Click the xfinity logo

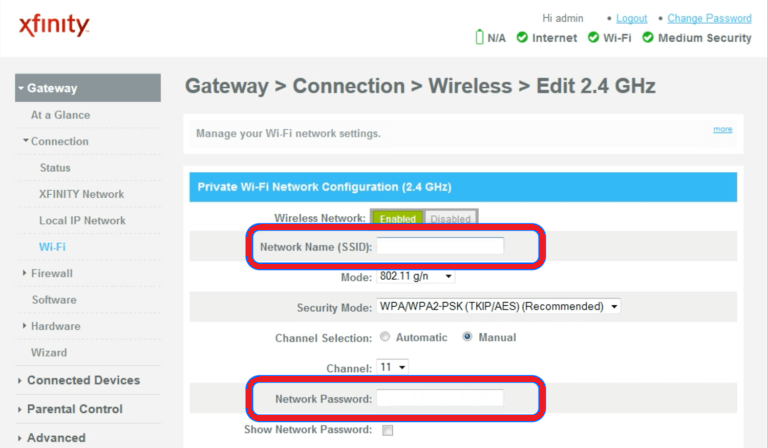pyautogui.click(x=54, y=27)
